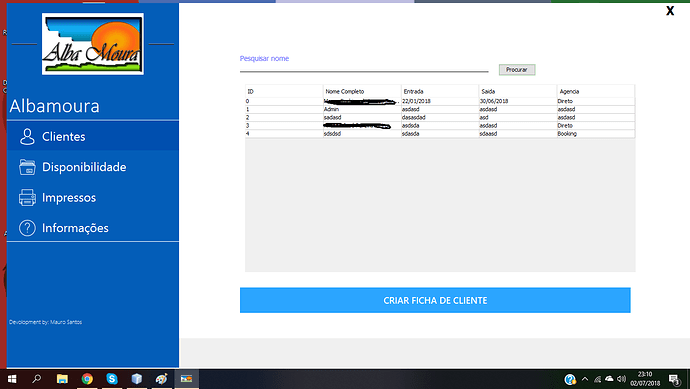Open the notification center icon
The image size is (690, 389).
pyautogui.click(x=674, y=379)
